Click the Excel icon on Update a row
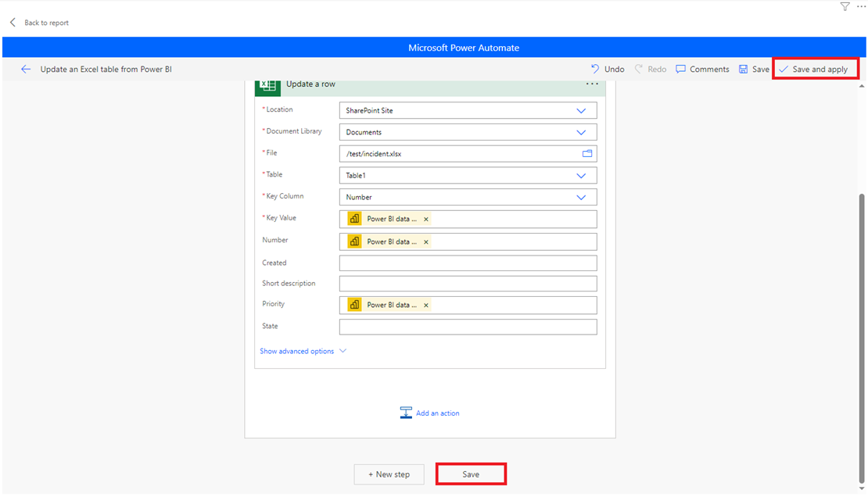The width and height of the screenshot is (868, 497). (x=268, y=87)
